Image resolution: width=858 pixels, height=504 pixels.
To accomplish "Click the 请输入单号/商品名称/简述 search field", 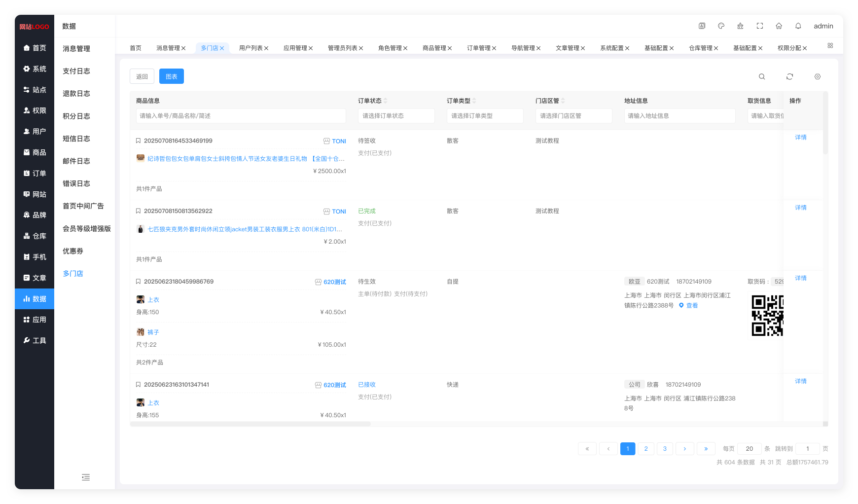I will [241, 116].
